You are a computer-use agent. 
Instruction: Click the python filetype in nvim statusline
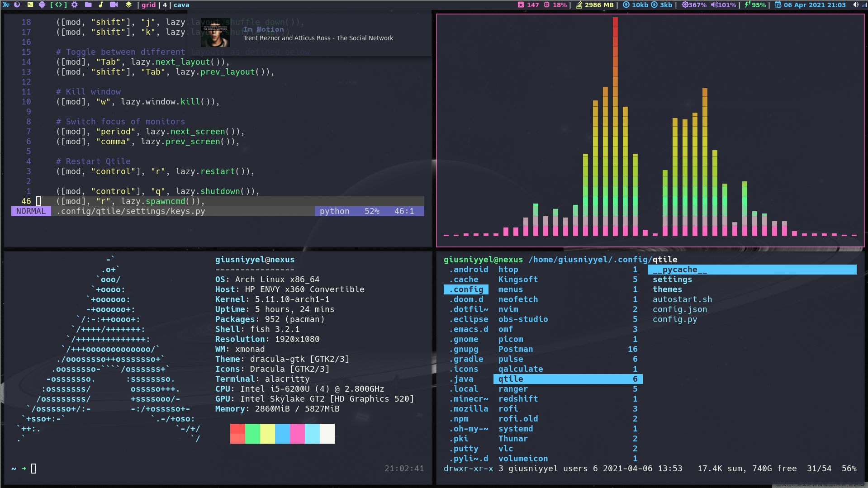click(334, 211)
